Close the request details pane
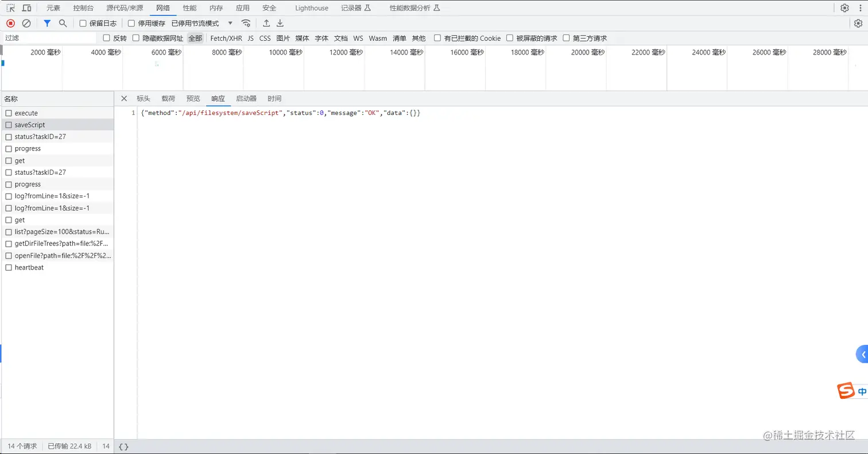This screenshot has height=454, width=868. (x=124, y=98)
